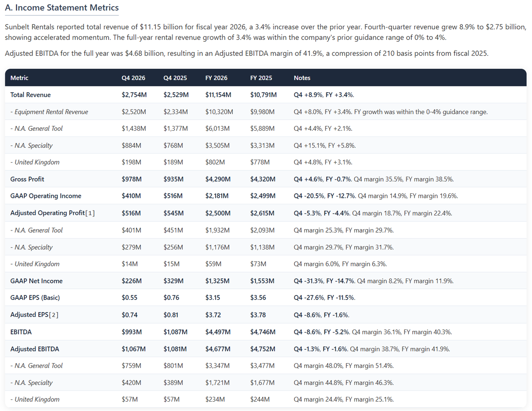The image size is (532, 411).
Task: Select the 'GAAP Net Income' row label
Action: 36,281
